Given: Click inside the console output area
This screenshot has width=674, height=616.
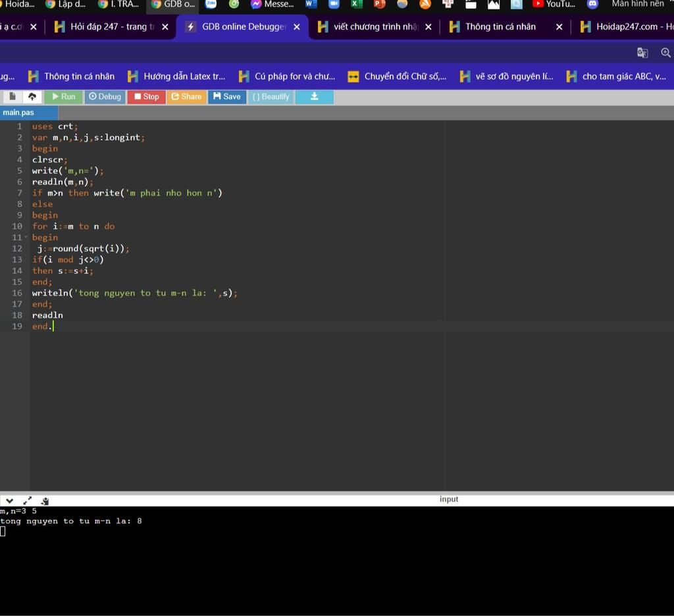Looking at the screenshot, I should pyautogui.click(x=337, y=561).
